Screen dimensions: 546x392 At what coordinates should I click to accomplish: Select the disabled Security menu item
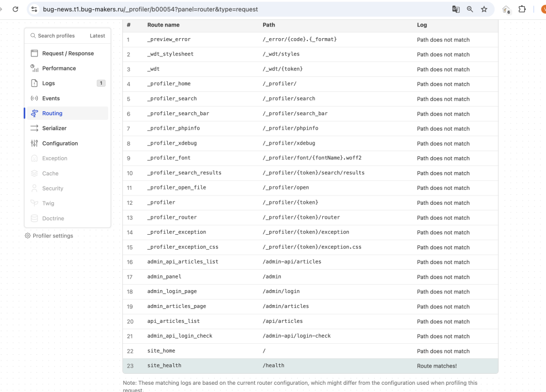(68, 188)
